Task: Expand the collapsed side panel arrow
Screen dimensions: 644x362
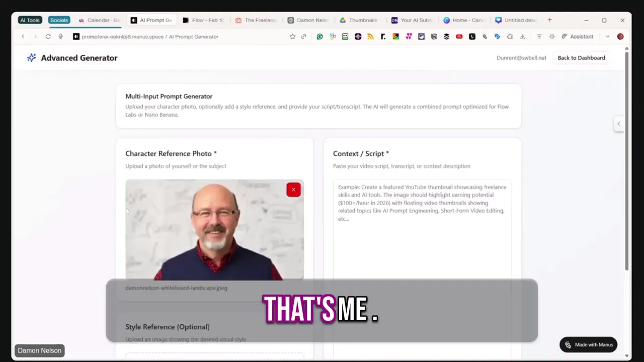Action: coord(619,124)
